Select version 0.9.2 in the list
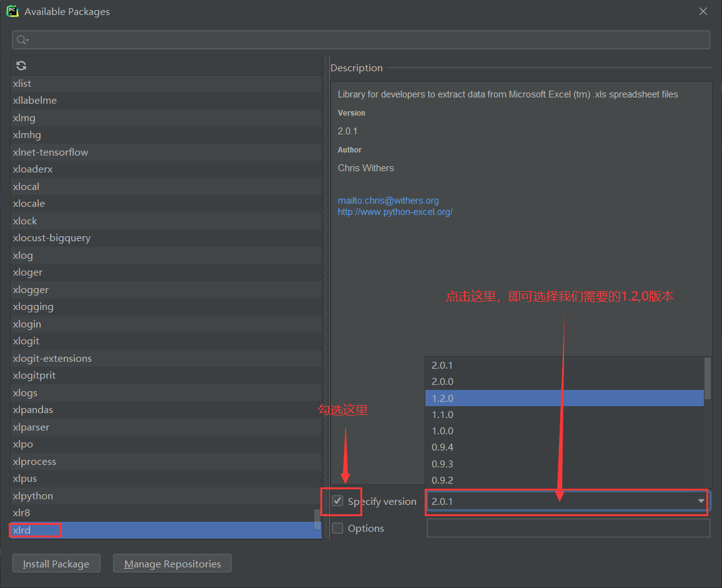Viewport: 722px width, 588px height. pyautogui.click(x=565, y=480)
